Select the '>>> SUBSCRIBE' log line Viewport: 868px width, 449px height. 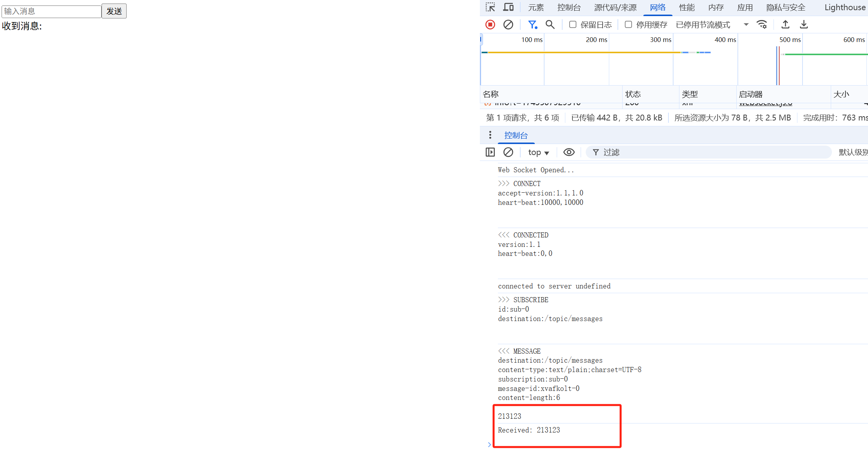pyautogui.click(x=523, y=300)
